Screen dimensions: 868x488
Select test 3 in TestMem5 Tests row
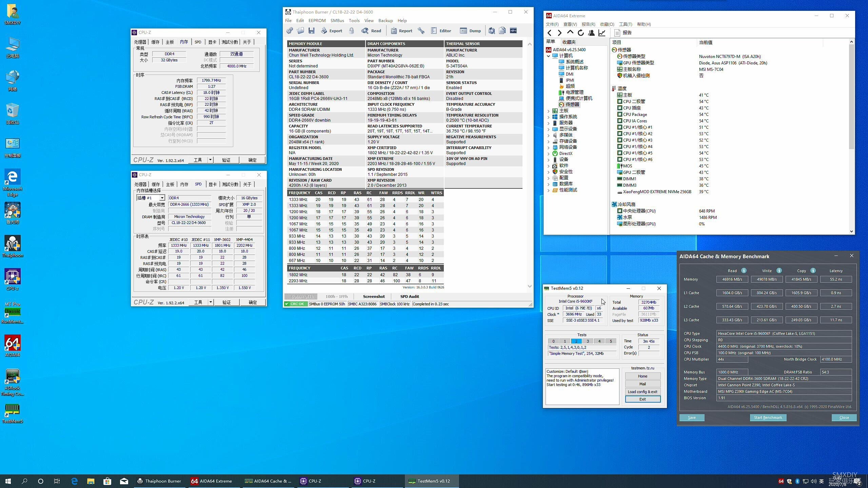pyautogui.click(x=588, y=341)
